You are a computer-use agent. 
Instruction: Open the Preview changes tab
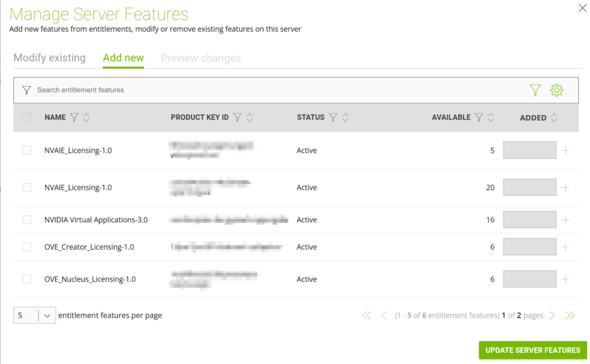(x=201, y=58)
